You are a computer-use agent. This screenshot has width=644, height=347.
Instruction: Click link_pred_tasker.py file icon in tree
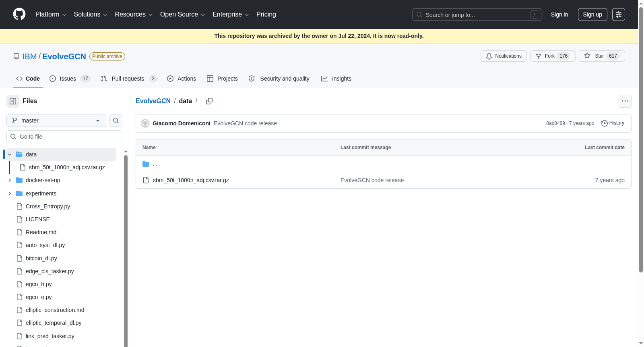pos(19,336)
